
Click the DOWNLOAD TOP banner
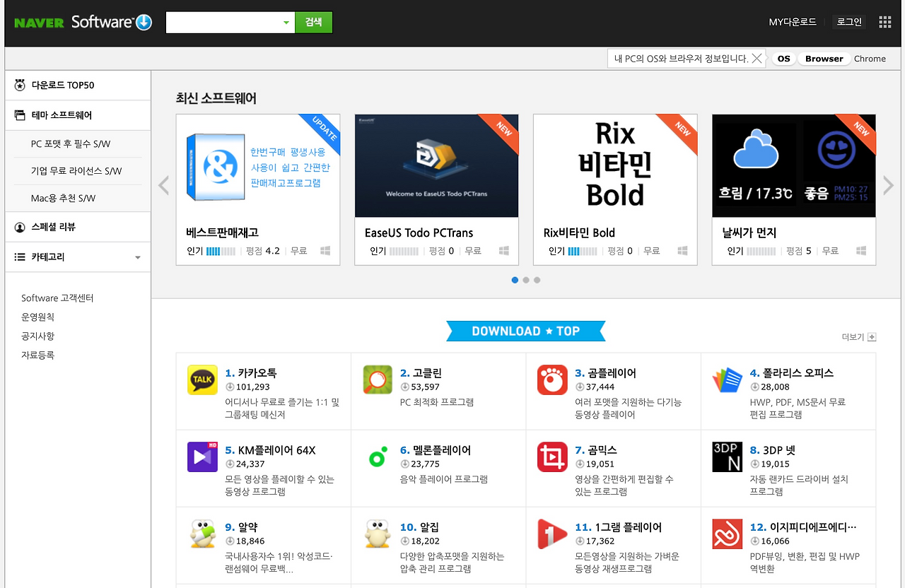coord(526,331)
